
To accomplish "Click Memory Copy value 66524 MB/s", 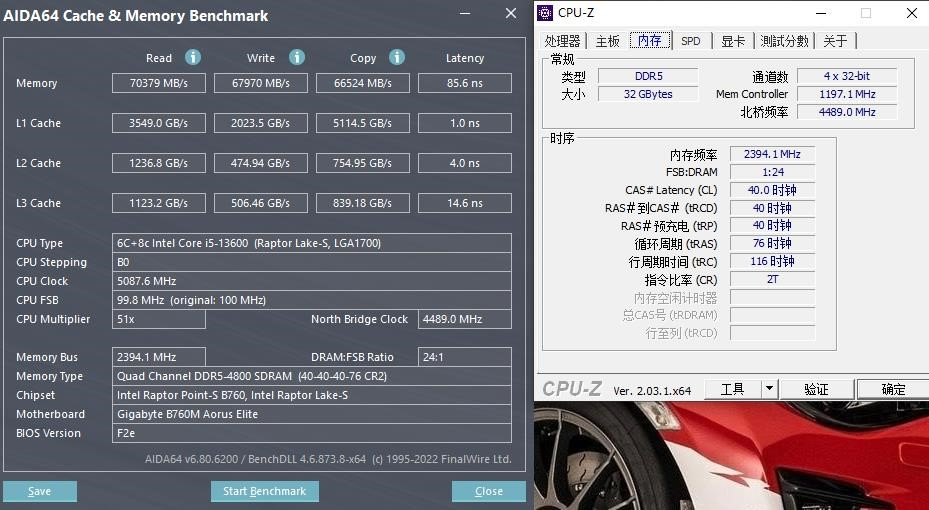I will 363,83.
